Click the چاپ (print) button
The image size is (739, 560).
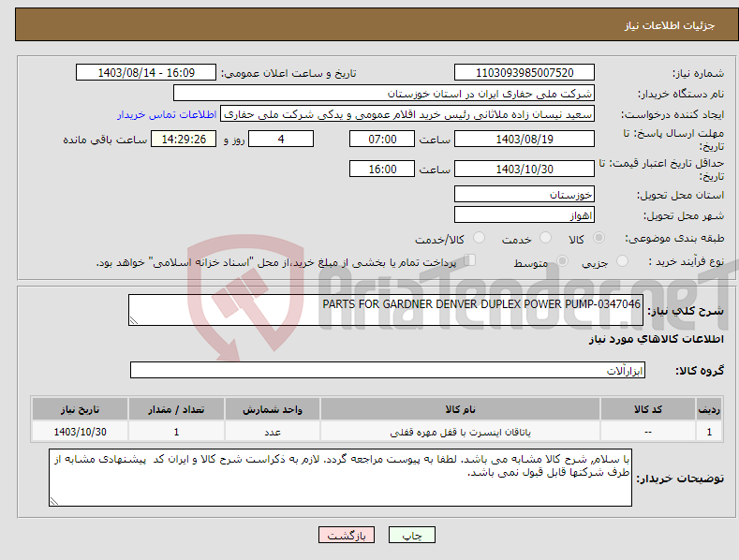coord(411,535)
